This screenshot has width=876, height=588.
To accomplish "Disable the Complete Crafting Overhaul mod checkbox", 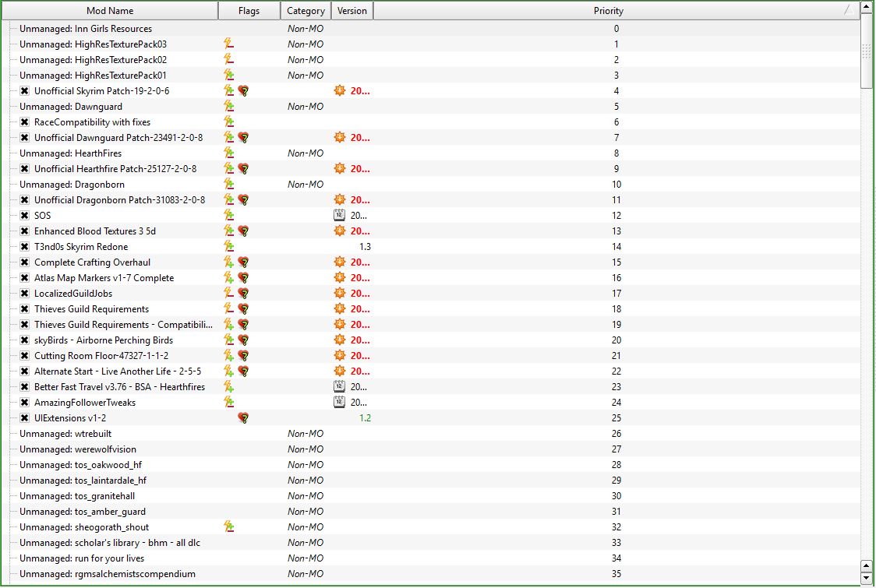I will [x=25, y=262].
